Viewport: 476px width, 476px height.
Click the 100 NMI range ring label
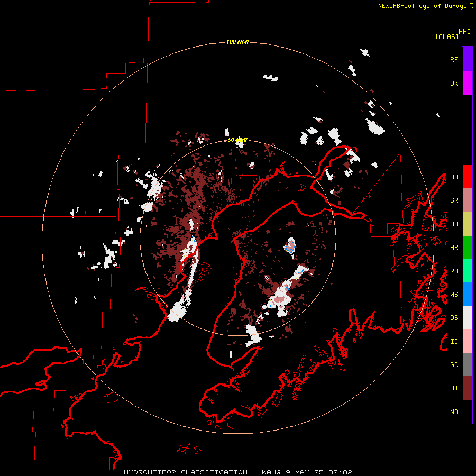[237, 42]
